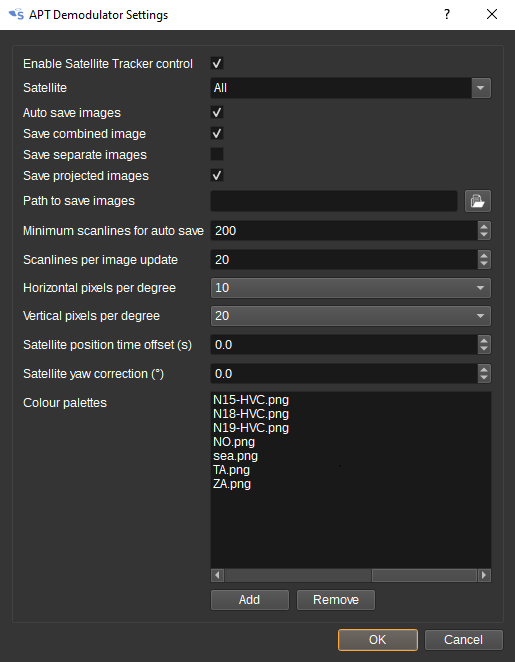
Task: Open the Satellite dropdown showing All
Action: 350,88
